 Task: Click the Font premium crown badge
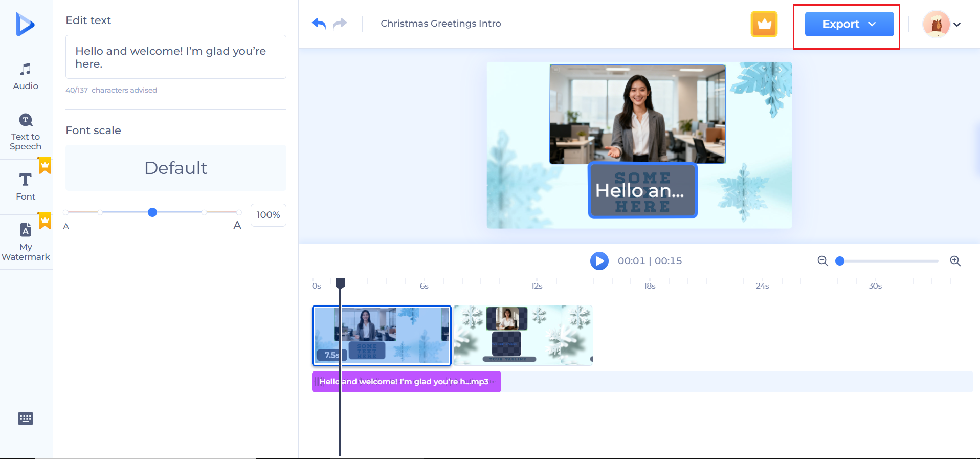tap(45, 165)
